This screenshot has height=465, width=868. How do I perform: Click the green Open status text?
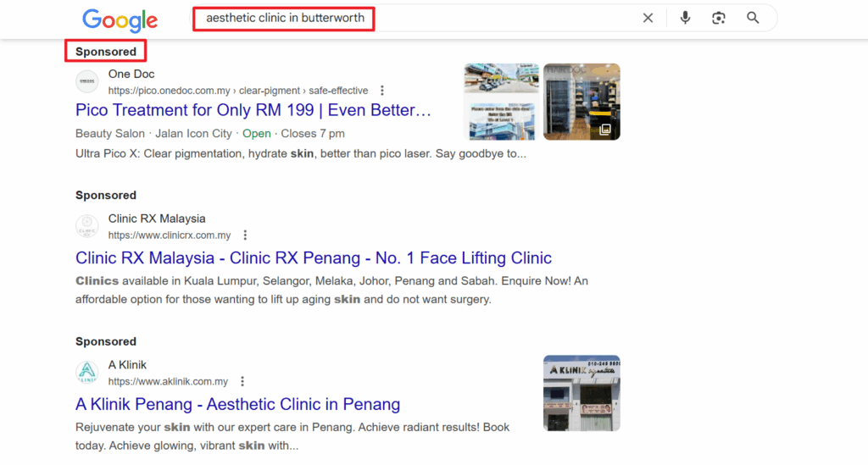[x=256, y=134]
